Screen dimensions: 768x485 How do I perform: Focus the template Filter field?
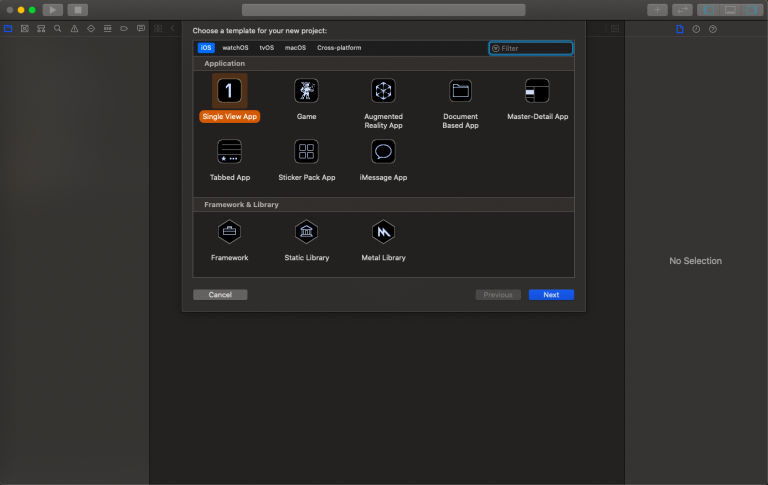[x=530, y=48]
